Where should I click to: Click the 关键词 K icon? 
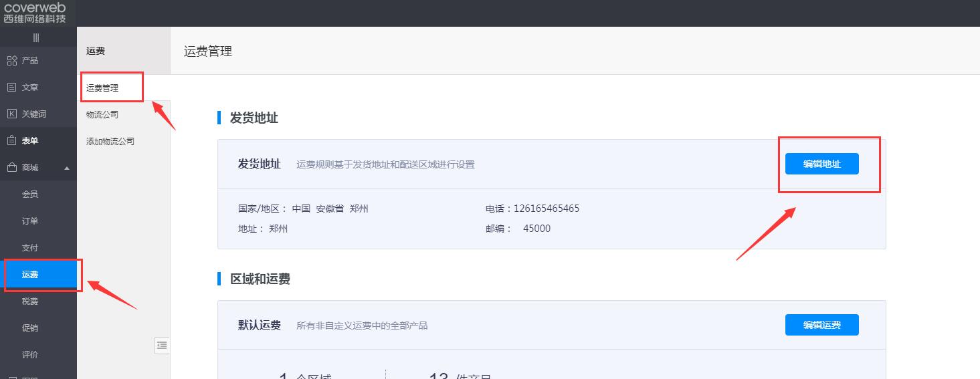pyautogui.click(x=11, y=114)
